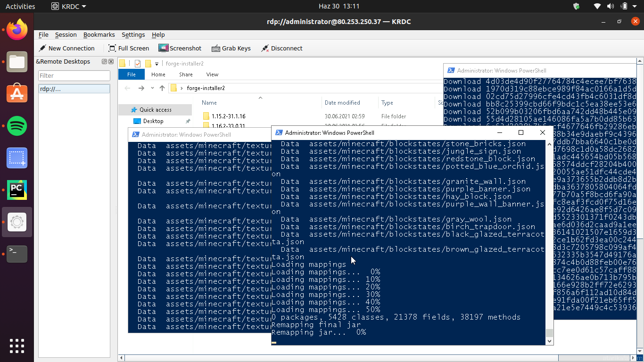Screen dimensions: 644x362
Task: Switch the session to Full Screen
Action: pos(129,48)
